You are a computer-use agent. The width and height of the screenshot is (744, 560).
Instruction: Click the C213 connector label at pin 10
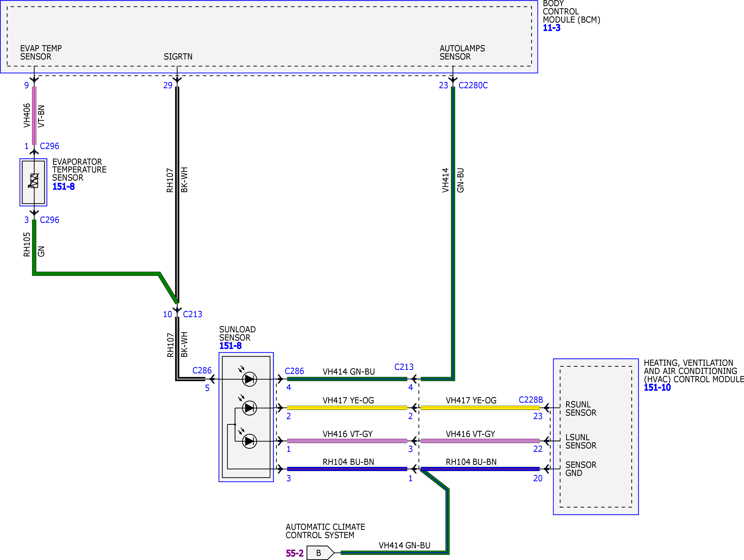coord(192,314)
